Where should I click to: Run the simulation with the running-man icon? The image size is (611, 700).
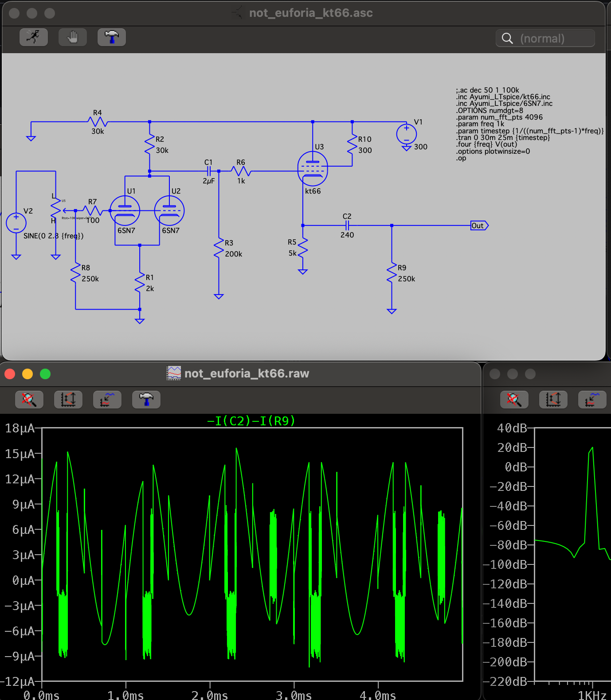pyautogui.click(x=34, y=37)
